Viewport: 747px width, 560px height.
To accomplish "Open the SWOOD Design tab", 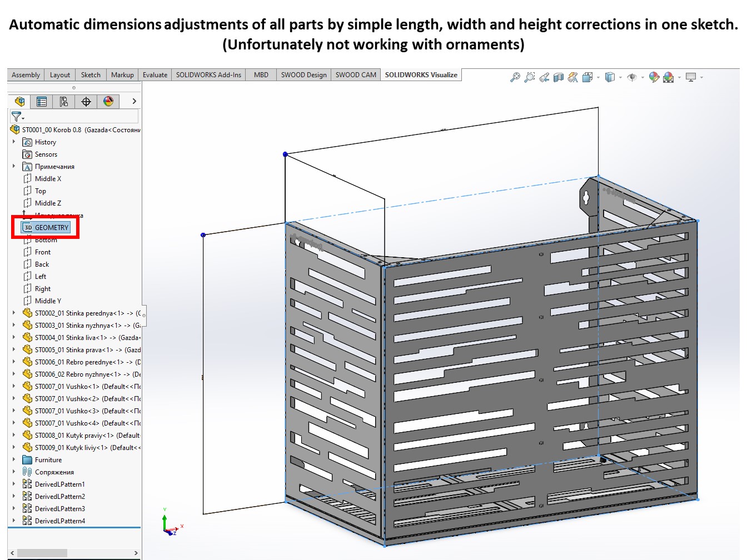I will coord(304,75).
